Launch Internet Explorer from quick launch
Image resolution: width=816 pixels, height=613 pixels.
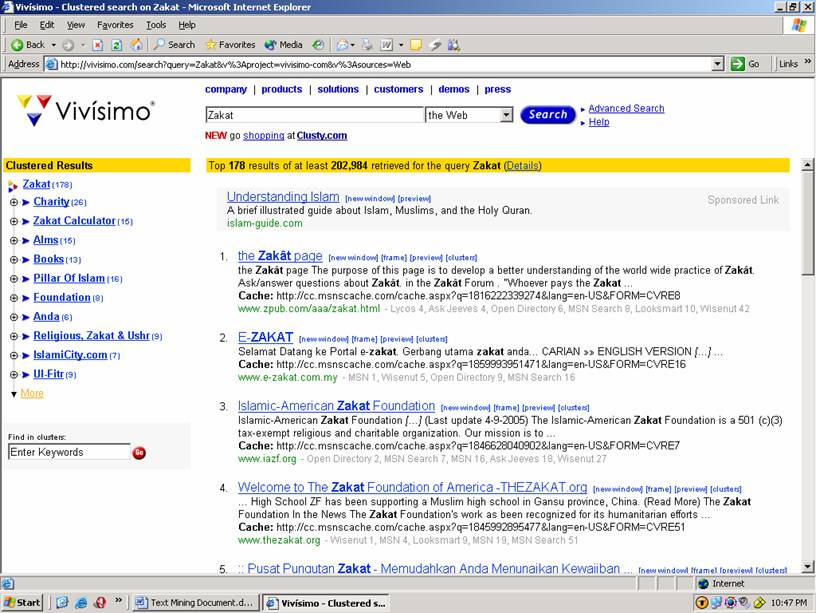[81, 603]
